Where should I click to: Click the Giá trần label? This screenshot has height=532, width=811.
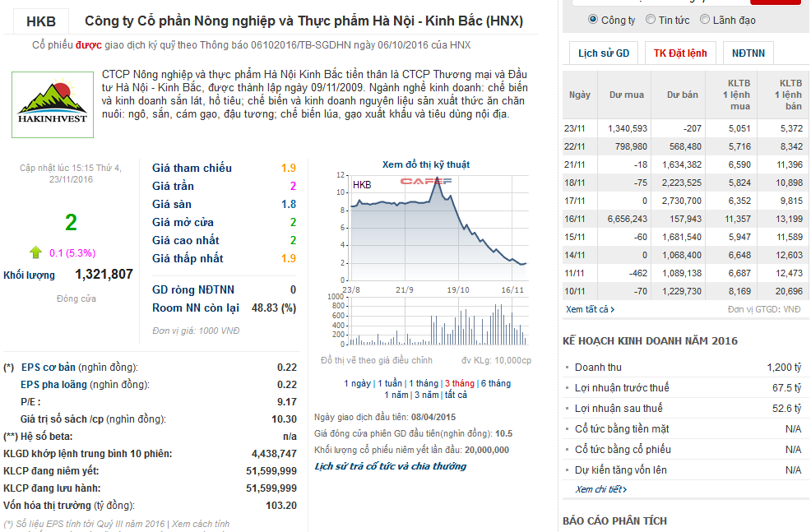click(173, 186)
